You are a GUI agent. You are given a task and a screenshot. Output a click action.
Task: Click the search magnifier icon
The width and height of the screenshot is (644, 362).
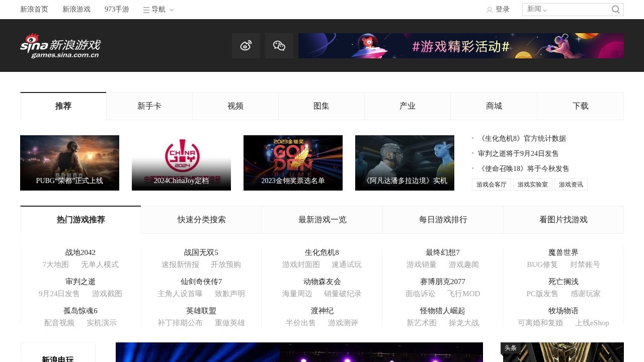pyautogui.click(x=616, y=10)
